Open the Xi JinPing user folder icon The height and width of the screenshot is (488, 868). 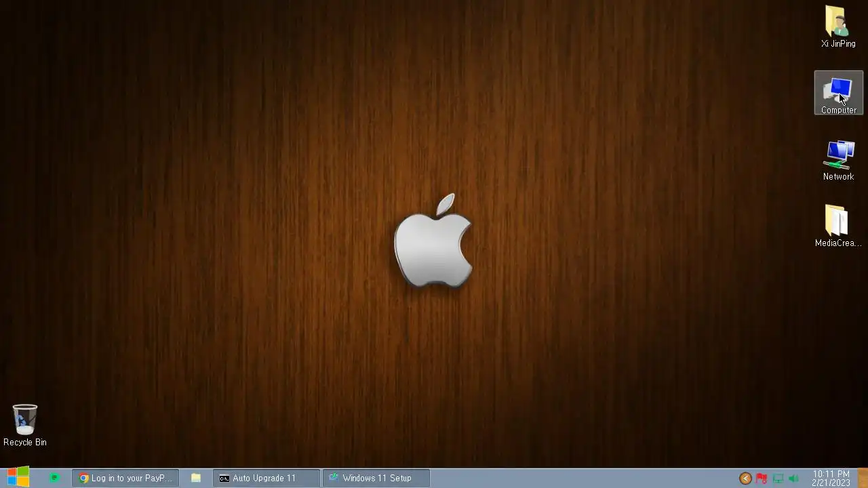[x=838, y=26]
